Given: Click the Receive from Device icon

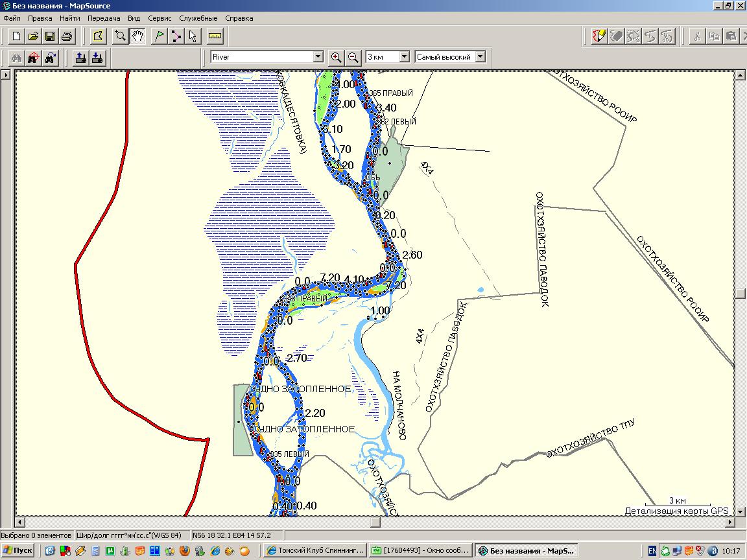Looking at the screenshot, I should coord(97,57).
